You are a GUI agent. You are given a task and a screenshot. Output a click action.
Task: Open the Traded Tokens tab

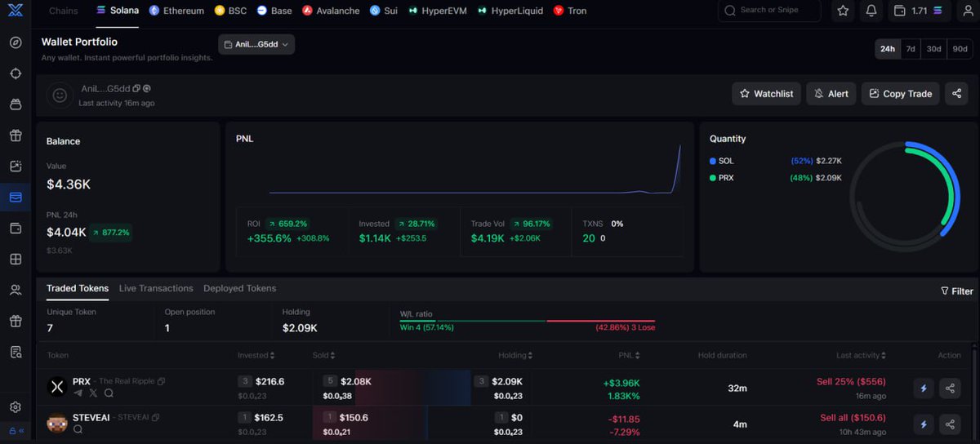click(78, 288)
